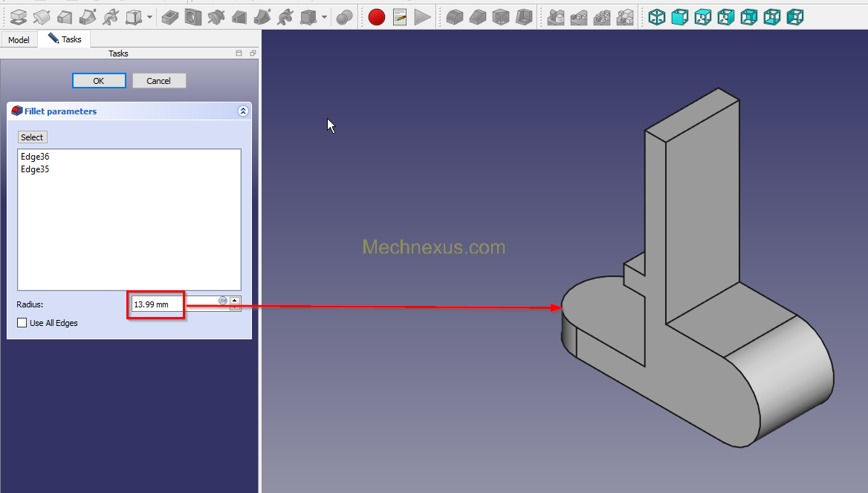
Task: Select the Fillet tool icon in toolbar
Action: coord(454,16)
